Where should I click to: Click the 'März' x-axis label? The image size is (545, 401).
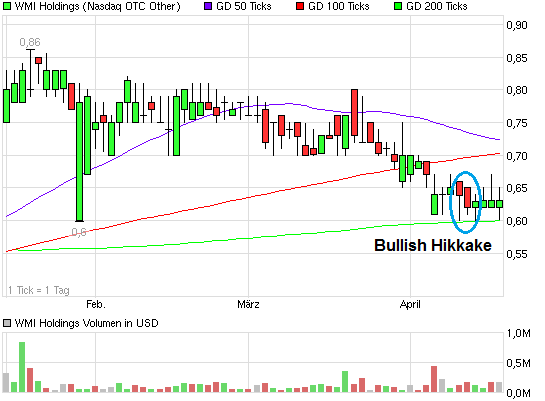coord(248,304)
